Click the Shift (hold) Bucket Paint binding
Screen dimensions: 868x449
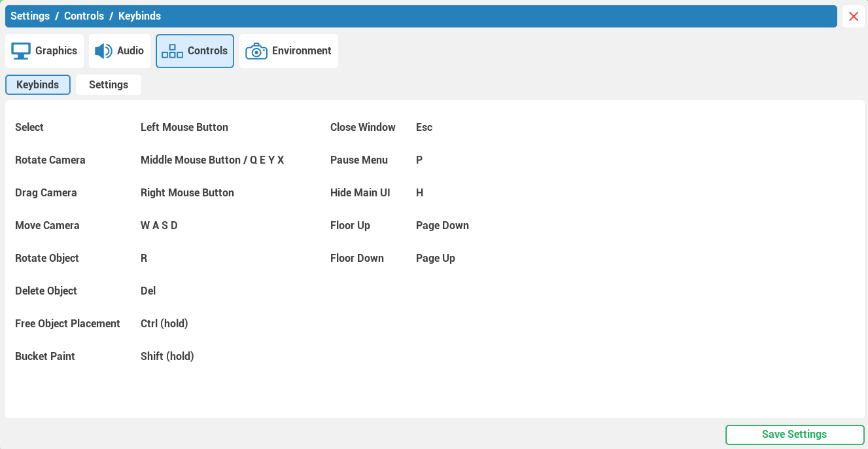pos(167,356)
